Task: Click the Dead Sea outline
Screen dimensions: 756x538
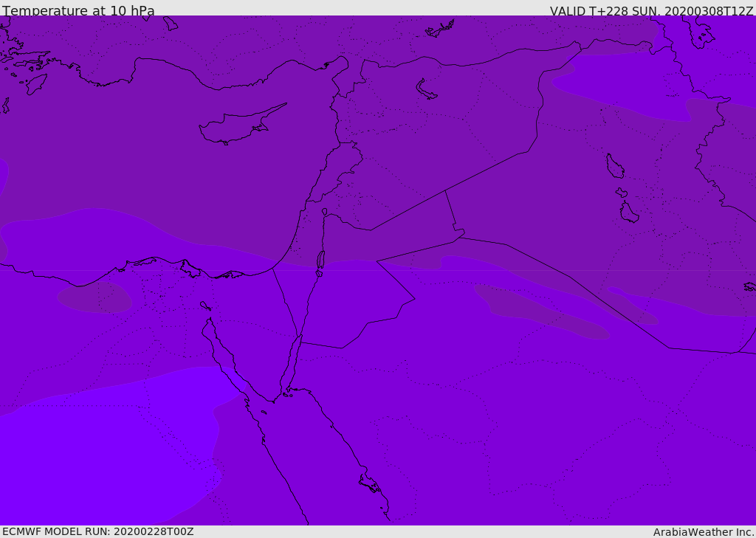Action: (x=320, y=260)
